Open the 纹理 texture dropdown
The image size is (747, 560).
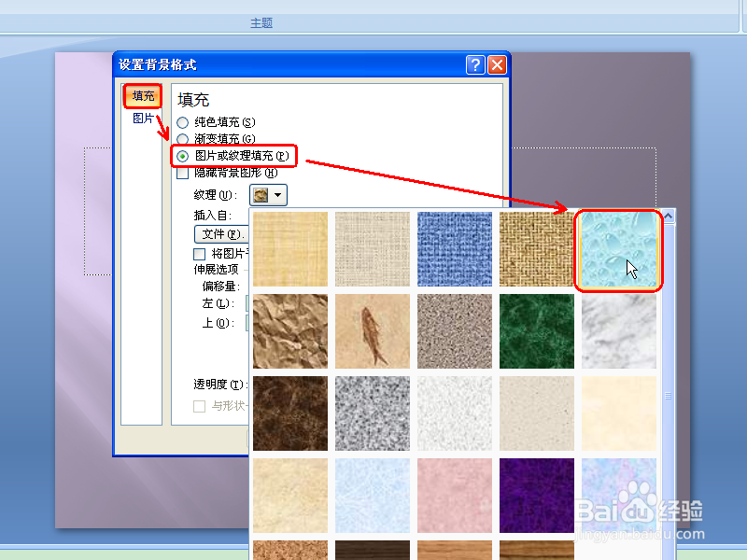pos(267,195)
